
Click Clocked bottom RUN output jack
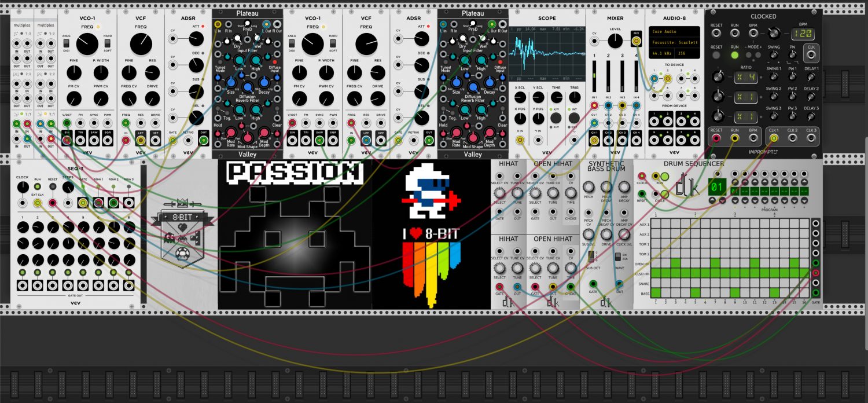point(735,138)
